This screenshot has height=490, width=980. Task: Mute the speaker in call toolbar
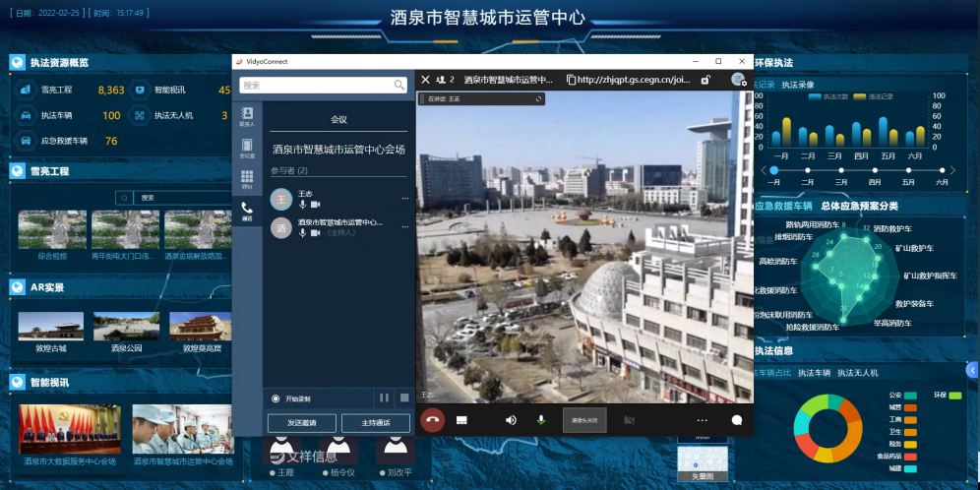(x=511, y=419)
